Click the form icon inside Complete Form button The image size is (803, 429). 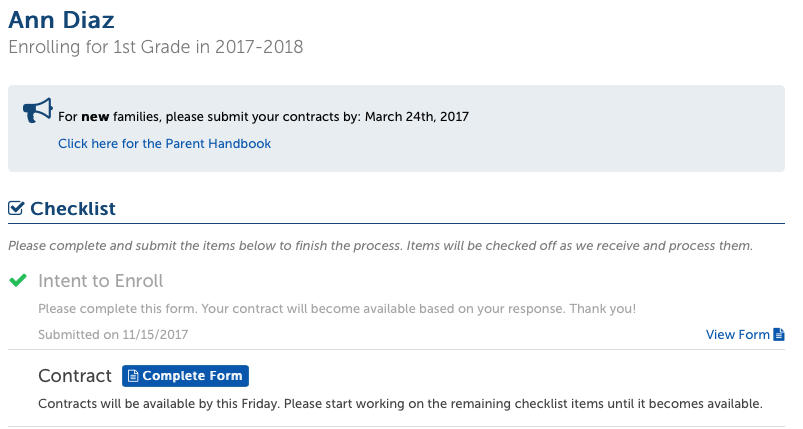pyautogui.click(x=133, y=376)
